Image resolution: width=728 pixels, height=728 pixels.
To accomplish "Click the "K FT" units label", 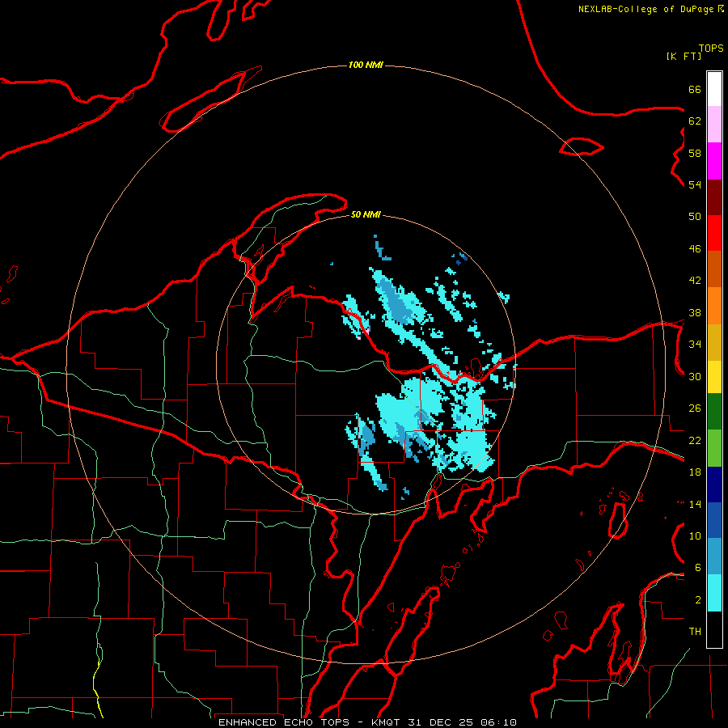I will pos(684,56).
